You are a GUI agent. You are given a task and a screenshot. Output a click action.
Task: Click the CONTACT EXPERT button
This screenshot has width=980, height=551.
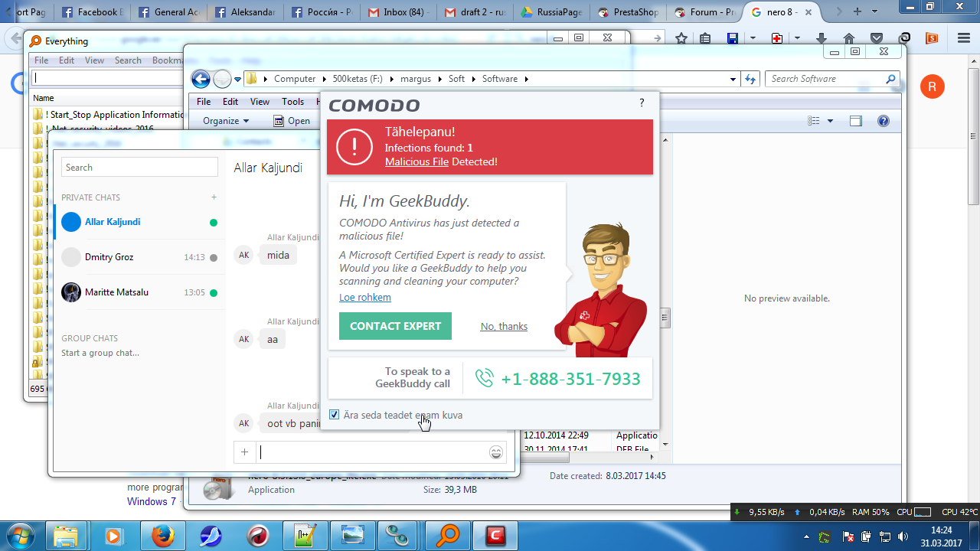pyautogui.click(x=395, y=326)
